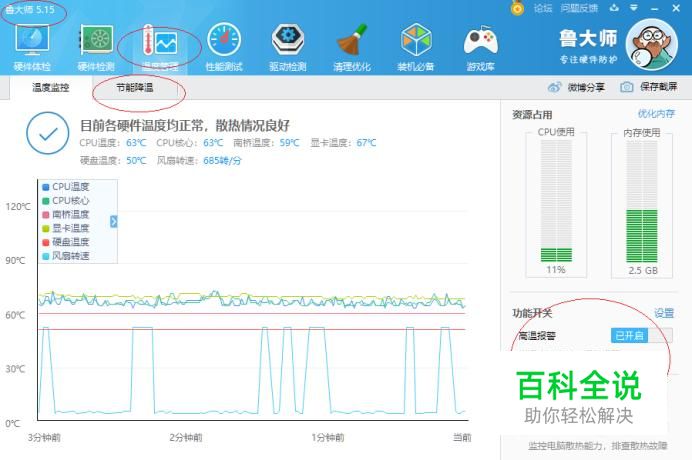Click the checkmark status circle icon
This screenshot has width=692, height=460.
[48, 133]
